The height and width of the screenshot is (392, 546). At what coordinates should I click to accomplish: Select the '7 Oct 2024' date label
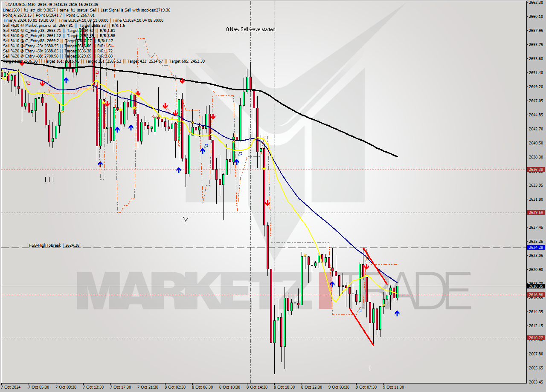click(x=11, y=387)
